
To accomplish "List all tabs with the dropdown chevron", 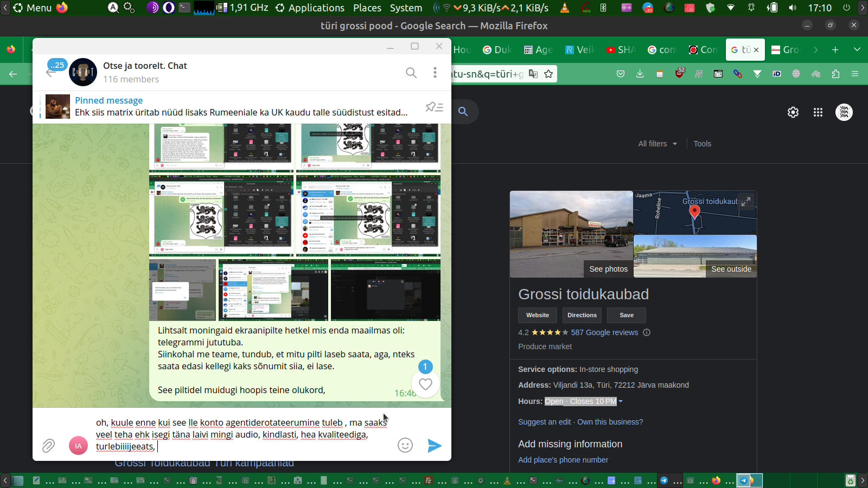I will 857,50.
